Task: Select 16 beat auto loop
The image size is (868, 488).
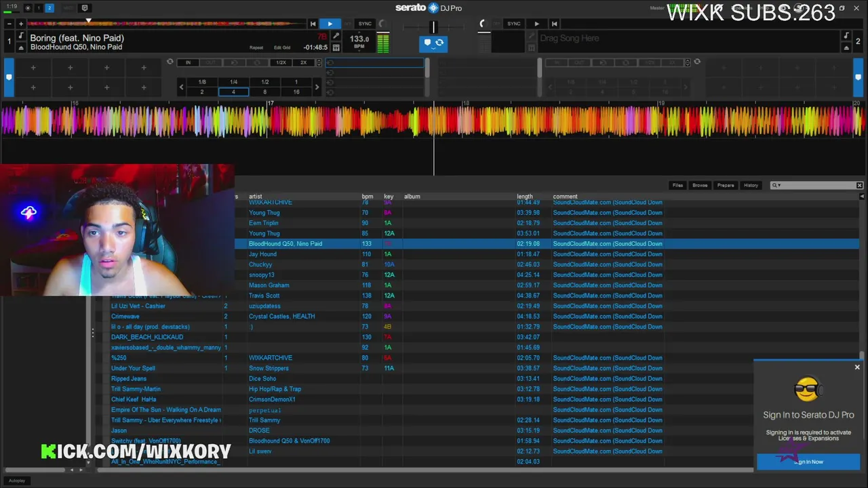Action: (x=296, y=92)
